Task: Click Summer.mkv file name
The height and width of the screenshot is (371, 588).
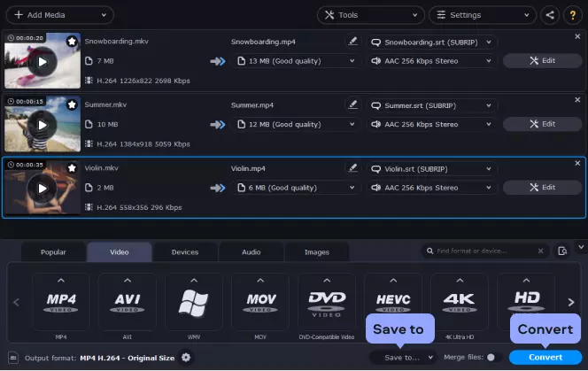Action: 105,104
